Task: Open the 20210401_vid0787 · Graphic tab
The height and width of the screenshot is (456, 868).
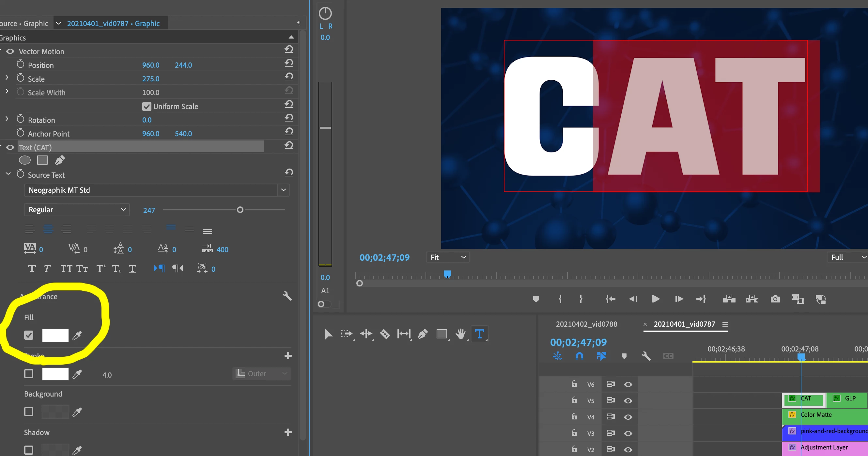Action: point(113,23)
